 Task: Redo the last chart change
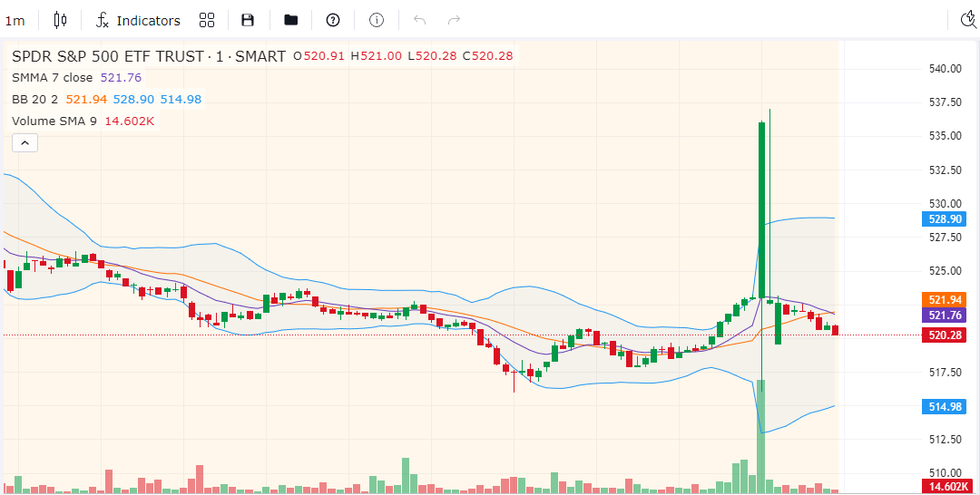pos(455,21)
